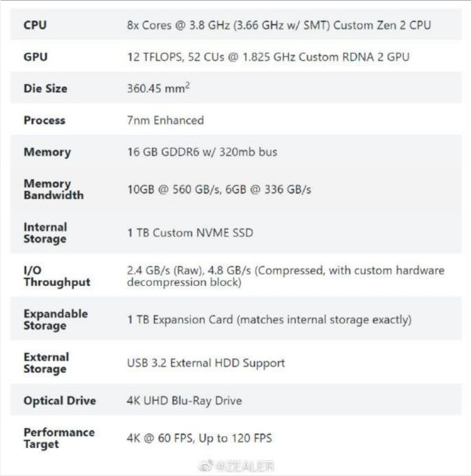Click the 360.45 mm² value
The width and height of the screenshot is (471, 476).
pyautogui.click(x=158, y=88)
